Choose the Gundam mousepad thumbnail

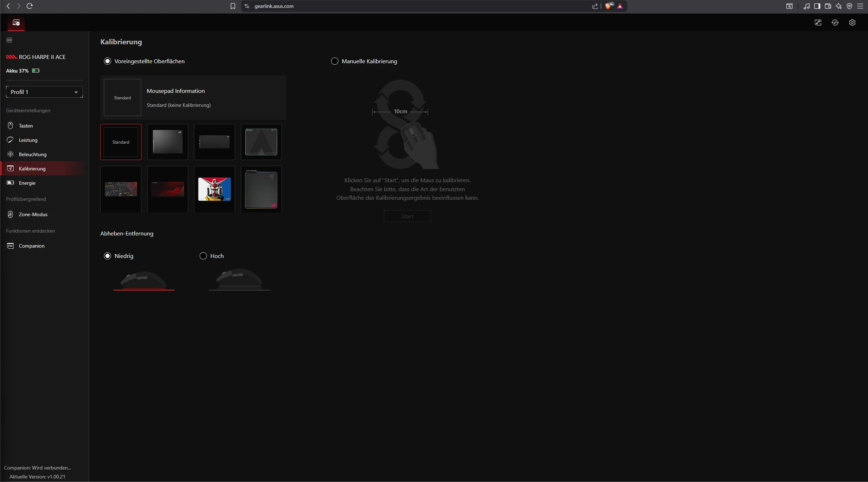[x=214, y=189]
